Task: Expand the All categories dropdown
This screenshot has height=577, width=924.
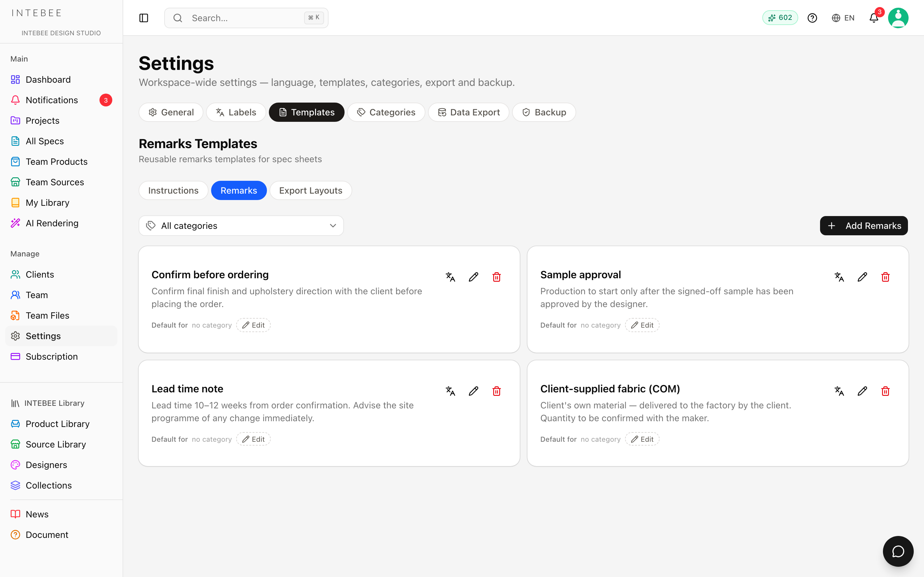Action: pos(241,226)
